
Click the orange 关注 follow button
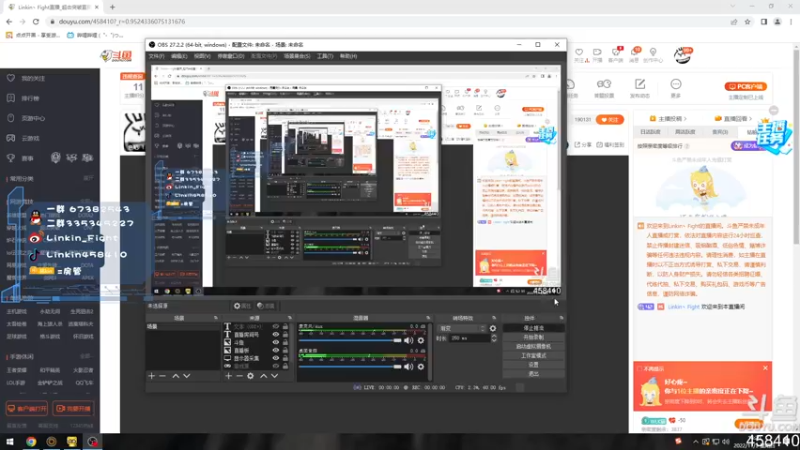(x=610, y=119)
